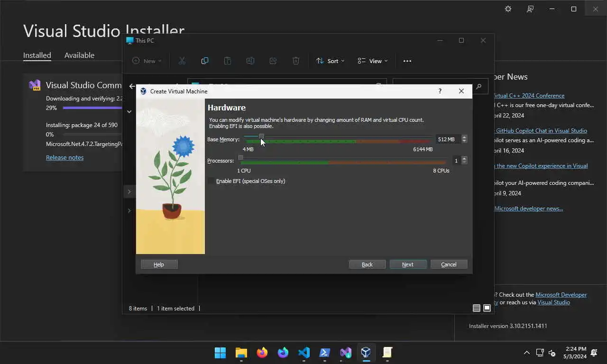The width and height of the screenshot is (607, 364).
Task: Click the download progress bar at 29%
Action: [x=92, y=108]
